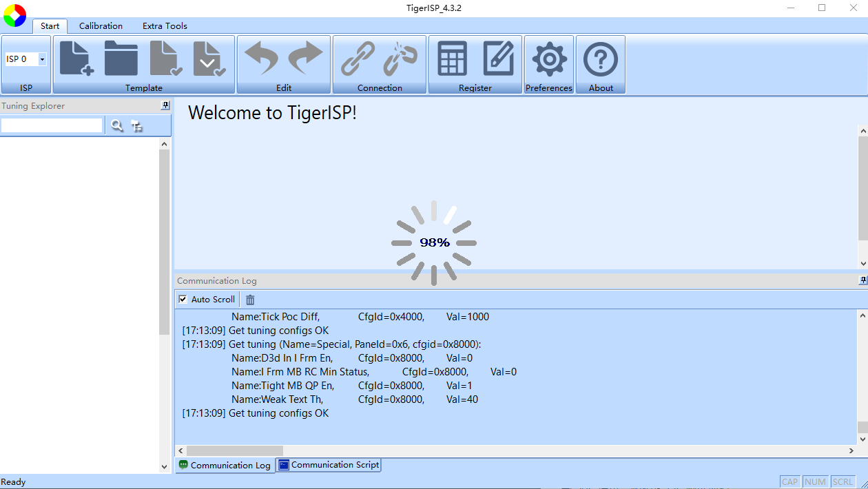Click the undo arrow icon
This screenshot has width=868, height=489.
click(x=261, y=59)
